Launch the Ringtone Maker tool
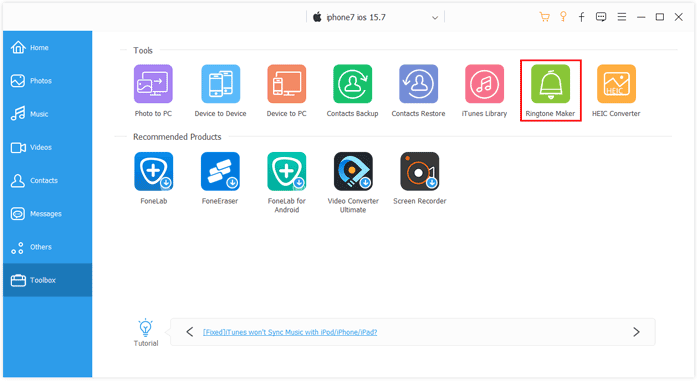The image size is (700, 382). coord(550,84)
